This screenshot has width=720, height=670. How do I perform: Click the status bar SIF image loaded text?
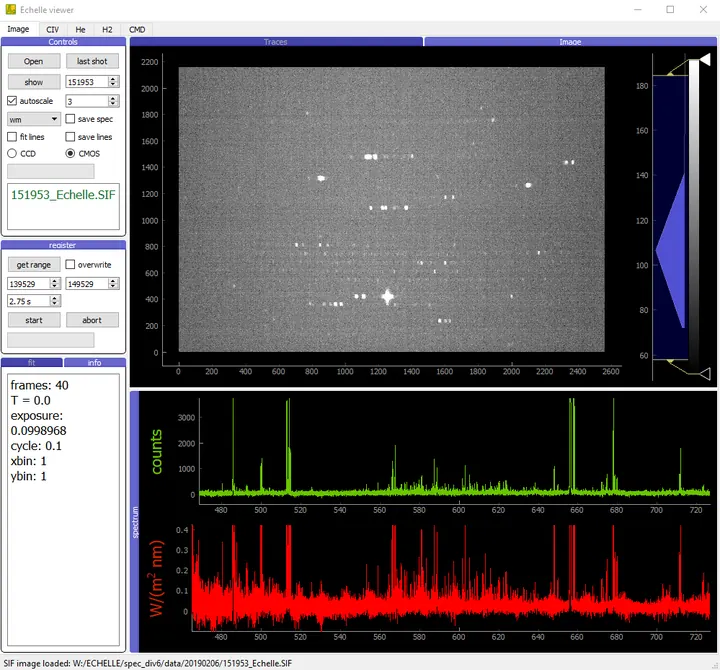click(147, 663)
